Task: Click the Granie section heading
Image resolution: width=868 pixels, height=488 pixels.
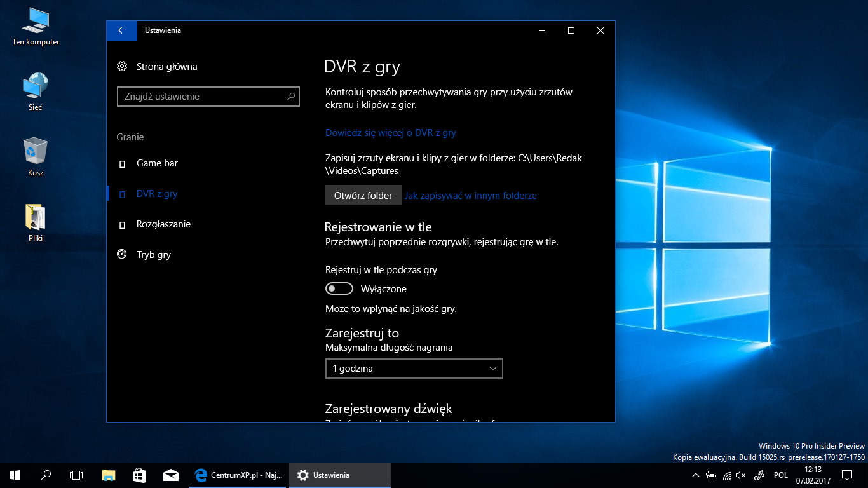Action: point(130,137)
